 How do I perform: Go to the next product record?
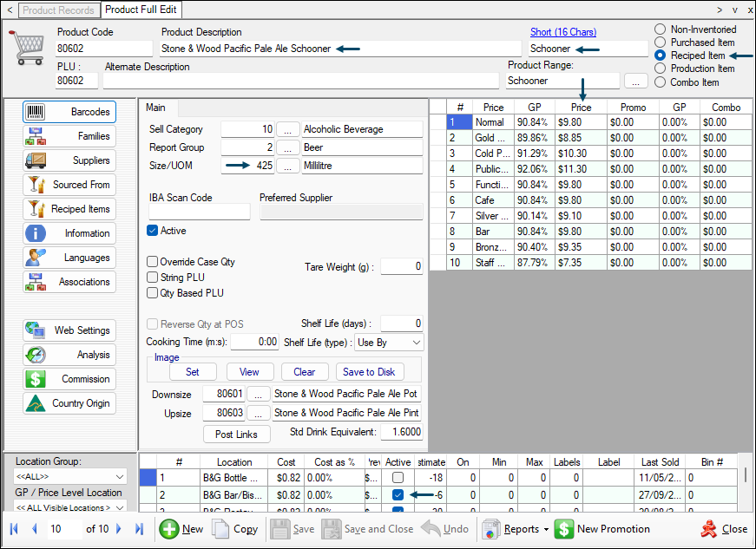click(x=119, y=529)
